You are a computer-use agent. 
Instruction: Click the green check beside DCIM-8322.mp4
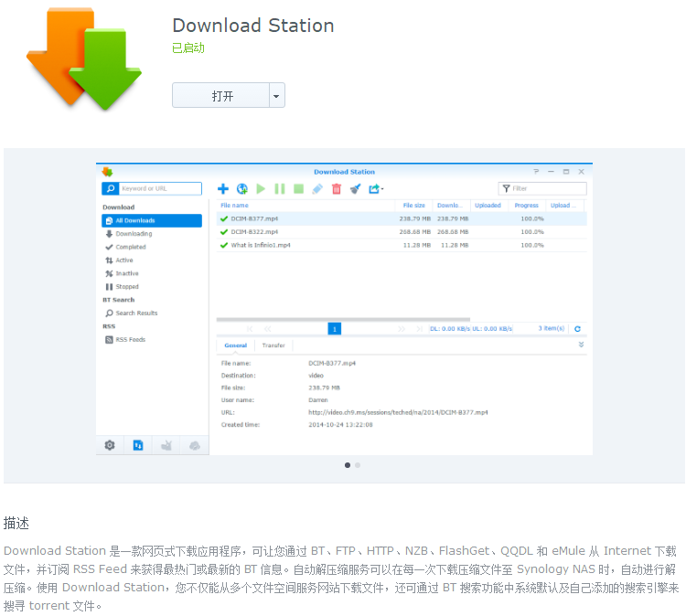pos(224,232)
